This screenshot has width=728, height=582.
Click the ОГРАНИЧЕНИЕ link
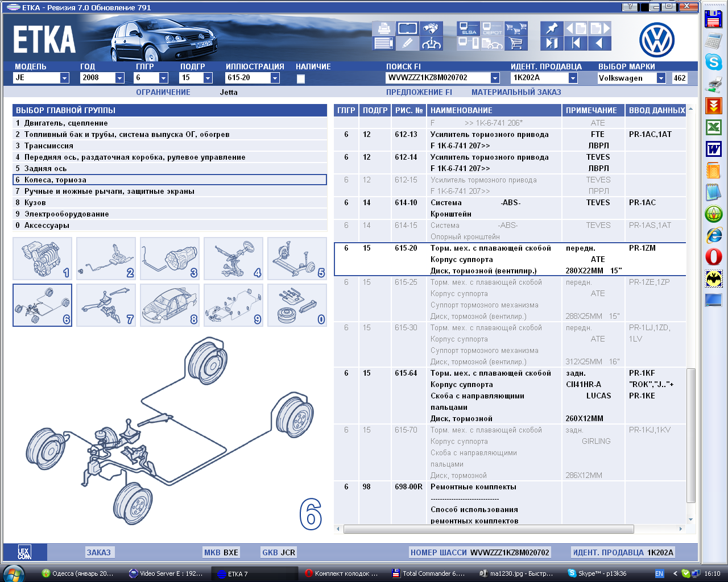tap(163, 92)
